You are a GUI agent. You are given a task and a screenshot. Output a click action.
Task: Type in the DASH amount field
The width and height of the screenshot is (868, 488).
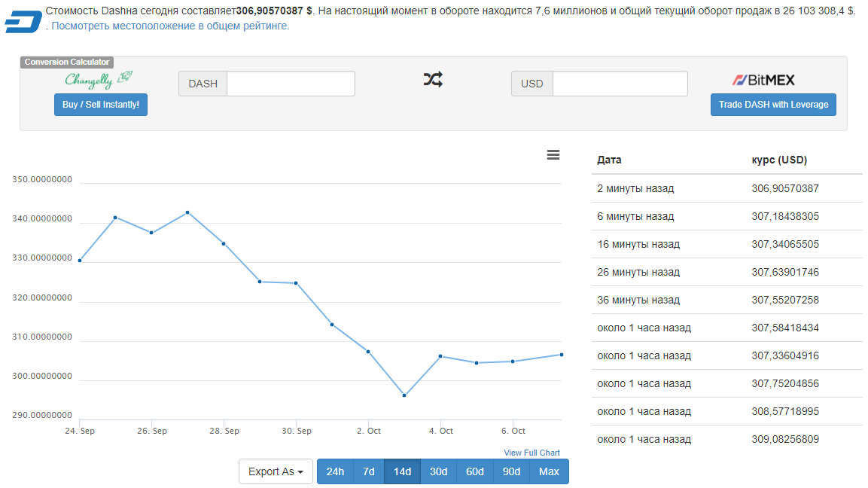coord(291,84)
